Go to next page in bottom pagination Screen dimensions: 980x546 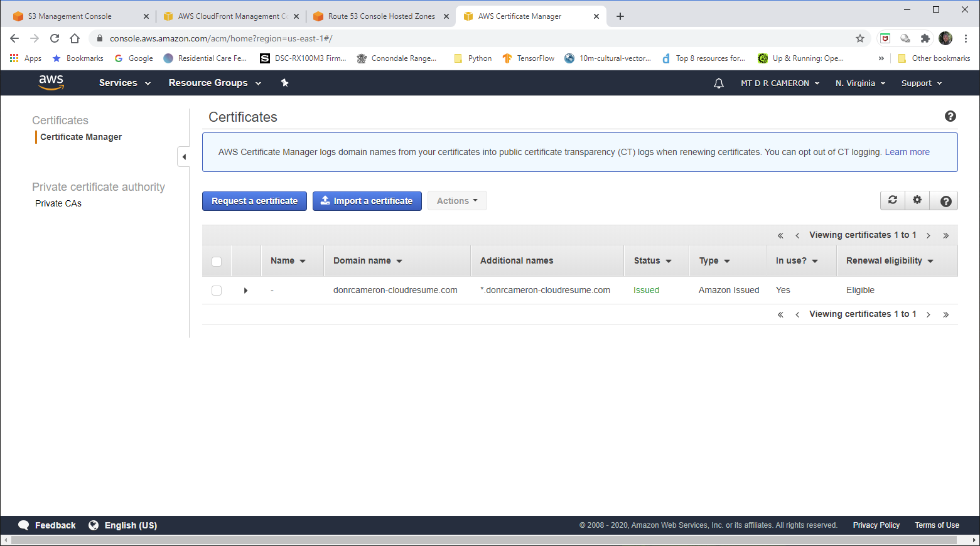click(x=929, y=314)
